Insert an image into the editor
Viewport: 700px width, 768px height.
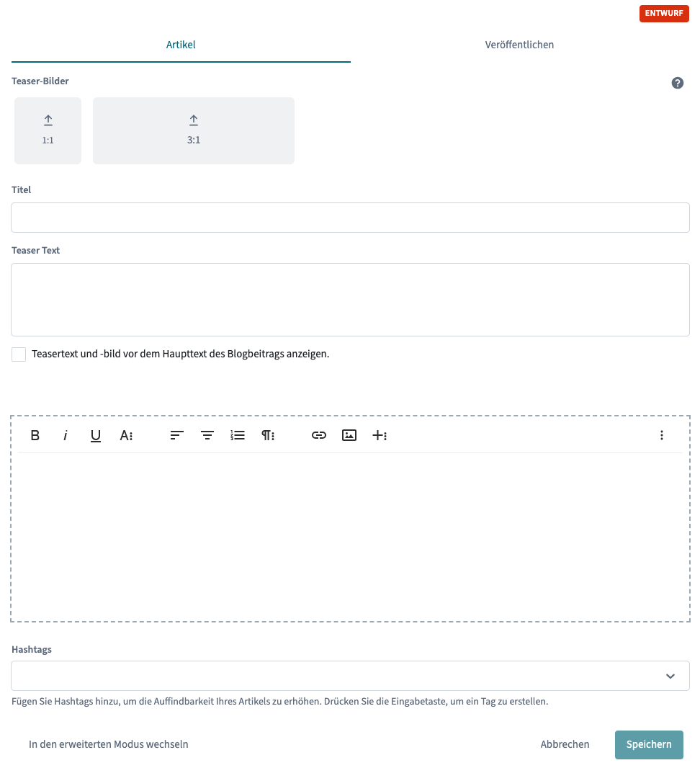point(349,435)
